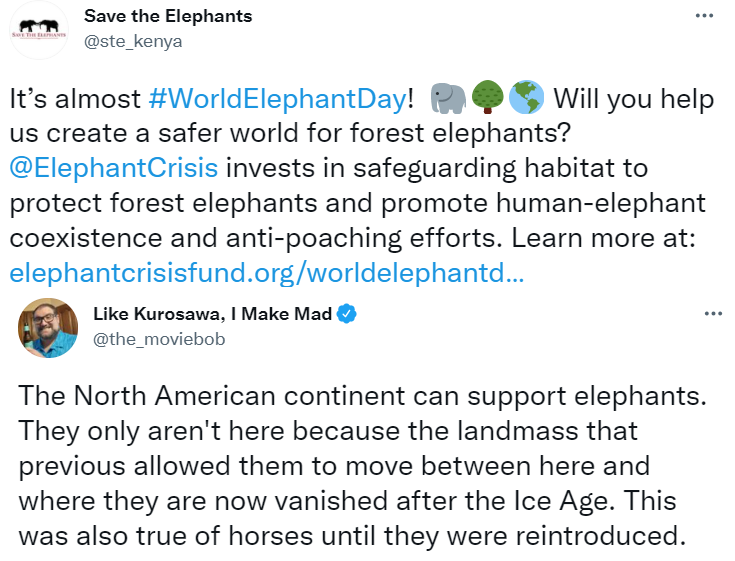Click the elephant emoji

448,98
